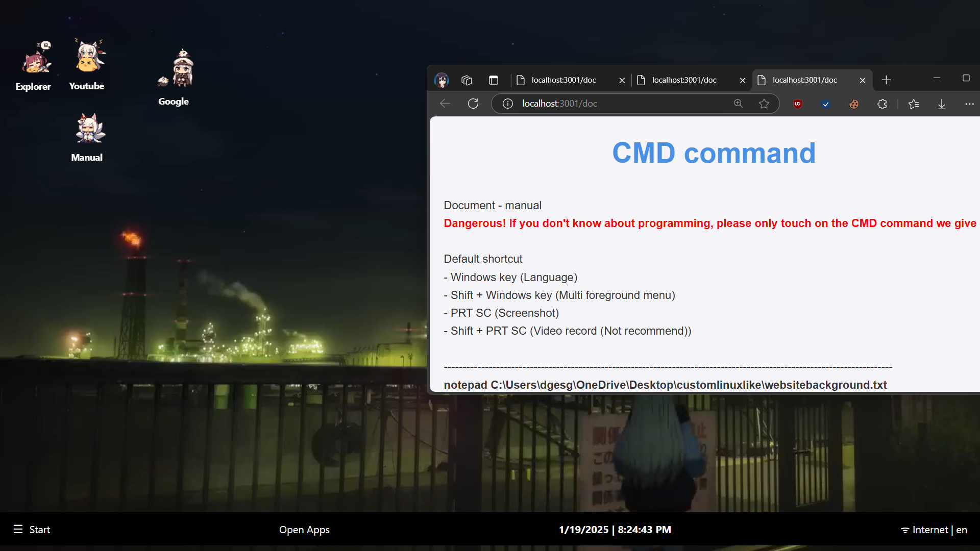Click the Document - manual text

[493, 205]
